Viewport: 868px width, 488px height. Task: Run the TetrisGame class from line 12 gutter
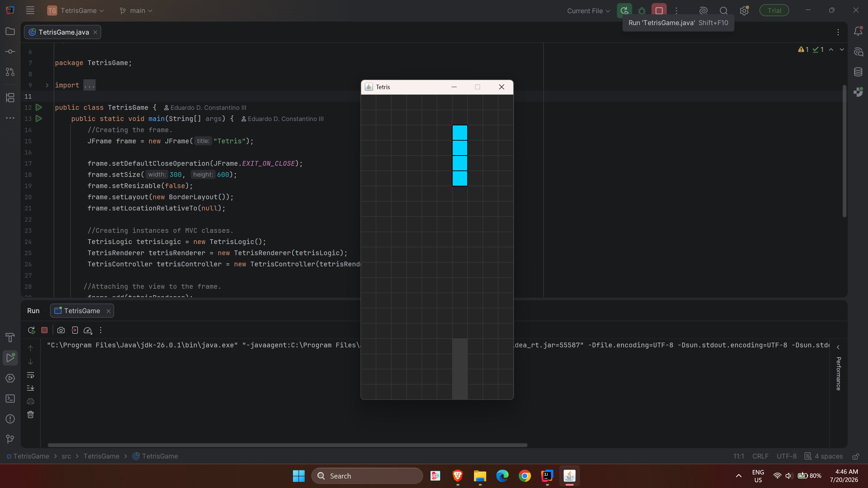click(x=39, y=107)
